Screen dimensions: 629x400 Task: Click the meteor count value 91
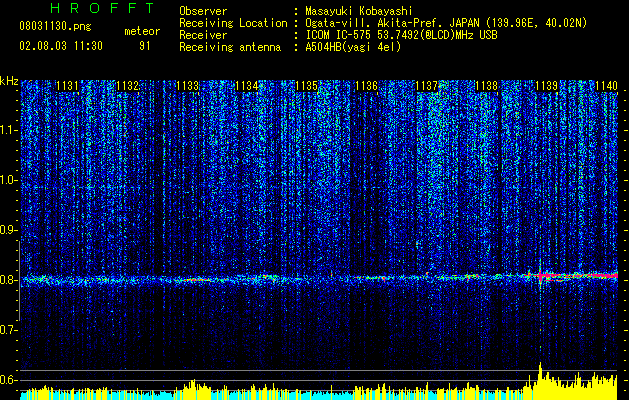click(x=145, y=46)
